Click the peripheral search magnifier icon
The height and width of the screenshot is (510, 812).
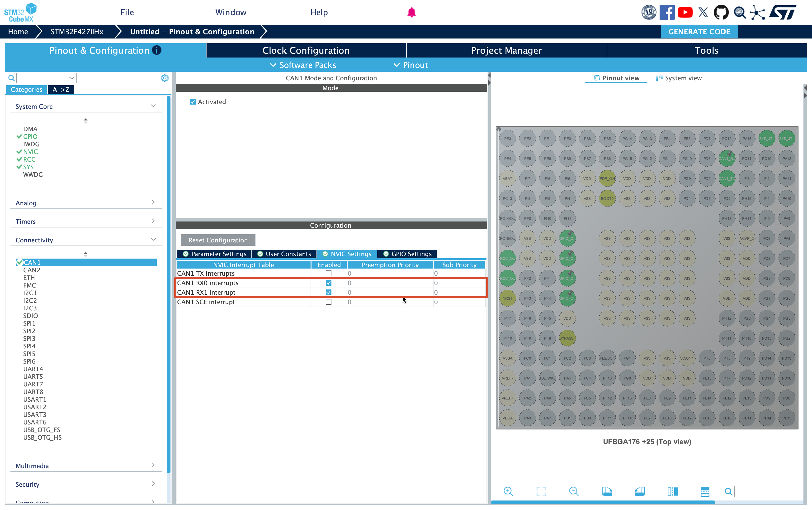coord(11,78)
